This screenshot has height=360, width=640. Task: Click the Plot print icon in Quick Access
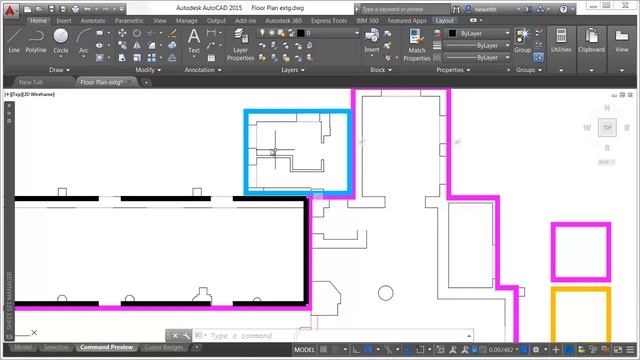[x=76, y=9]
